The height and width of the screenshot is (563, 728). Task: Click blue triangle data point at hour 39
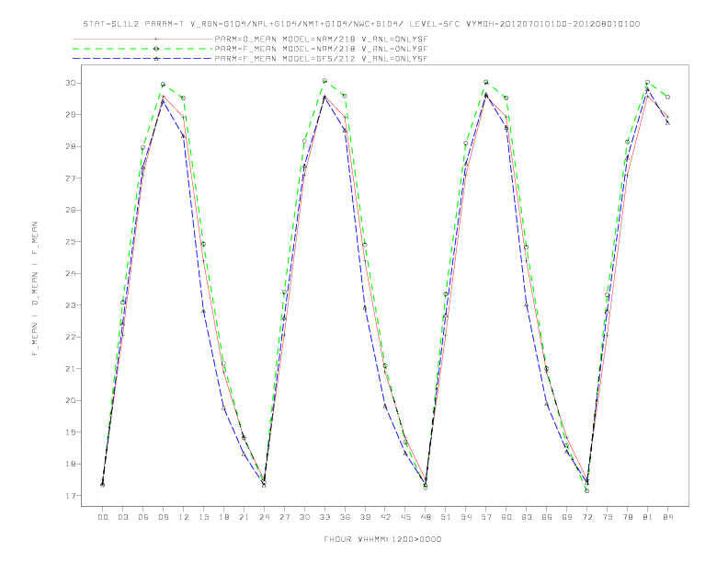click(365, 308)
